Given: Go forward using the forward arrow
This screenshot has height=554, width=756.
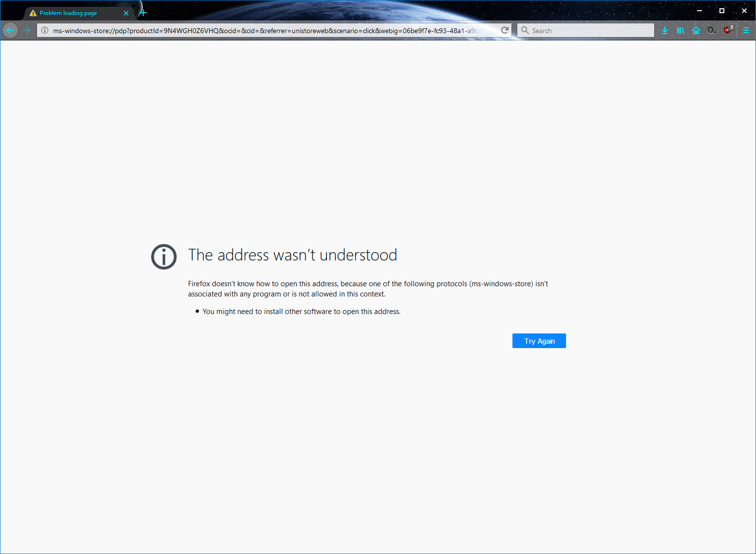Looking at the screenshot, I should (x=26, y=30).
